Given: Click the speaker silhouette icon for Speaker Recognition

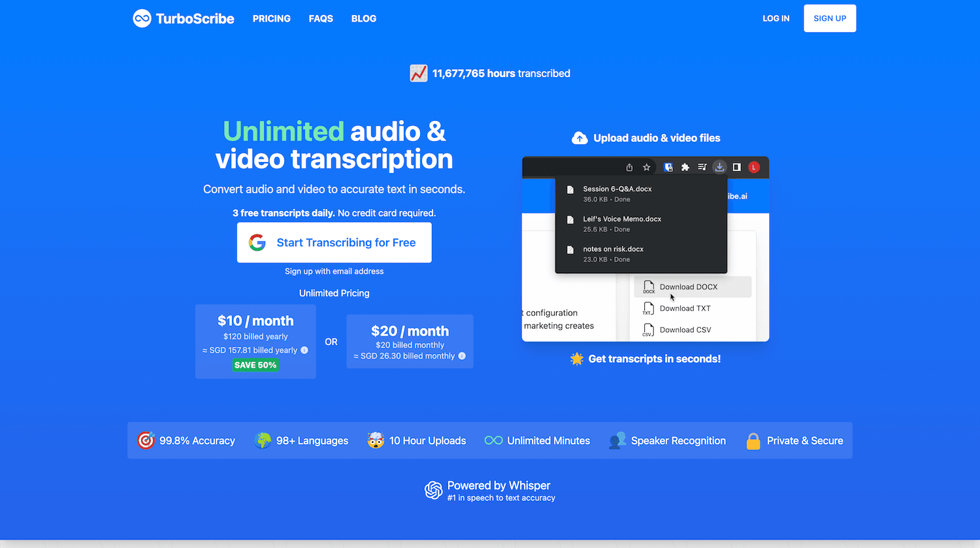Looking at the screenshot, I should coord(617,440).
